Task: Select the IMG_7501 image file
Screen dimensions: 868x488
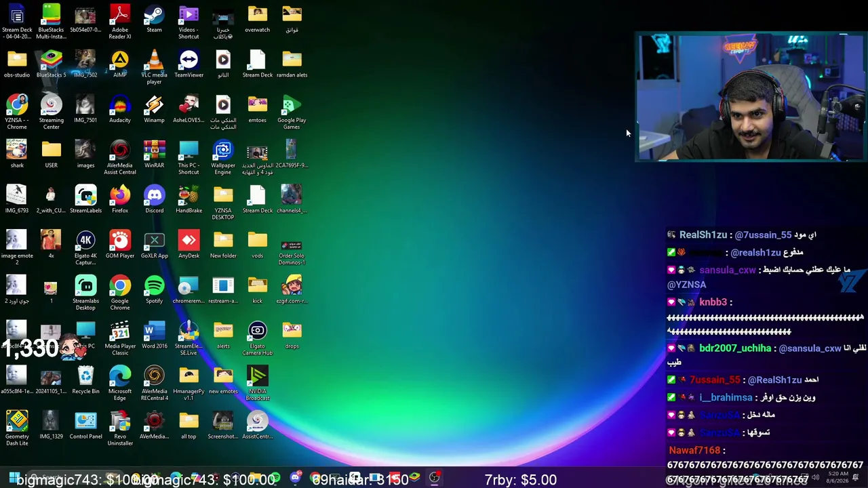Action: coord(85,109)
